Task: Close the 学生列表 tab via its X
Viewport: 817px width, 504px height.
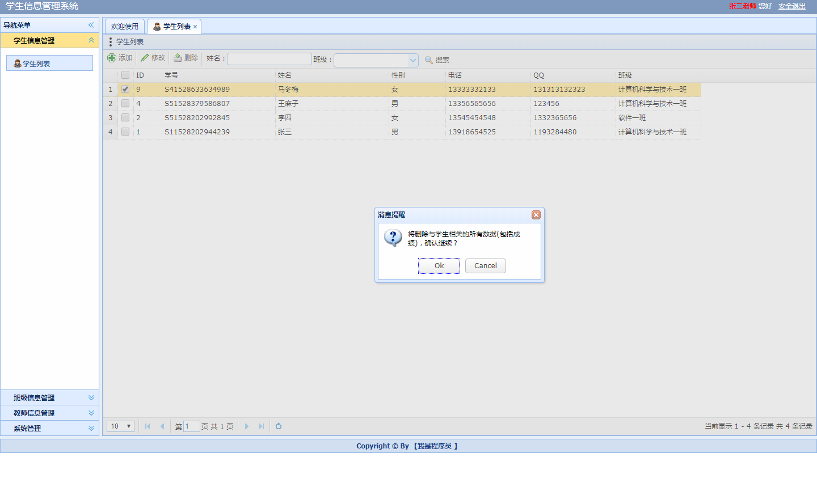Action: click(x=195, y=27)
